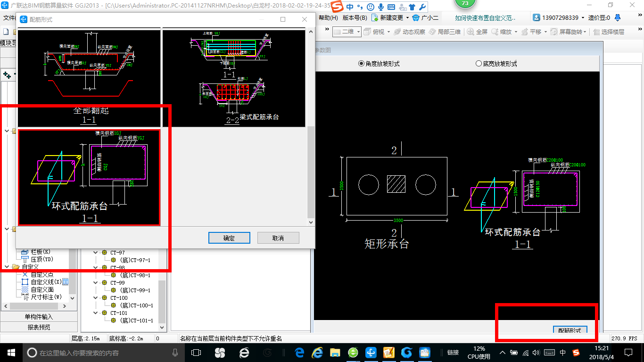This screenshot has width=644, height=362.
Task: Select 自定义线(X) in module tree
Action: click(45, 282)
